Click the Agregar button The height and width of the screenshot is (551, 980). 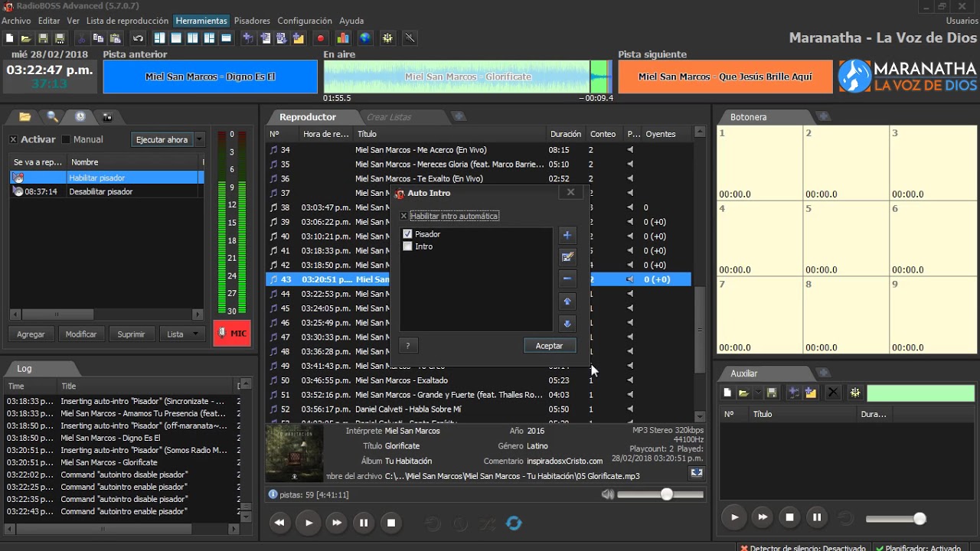pos(31,334)
